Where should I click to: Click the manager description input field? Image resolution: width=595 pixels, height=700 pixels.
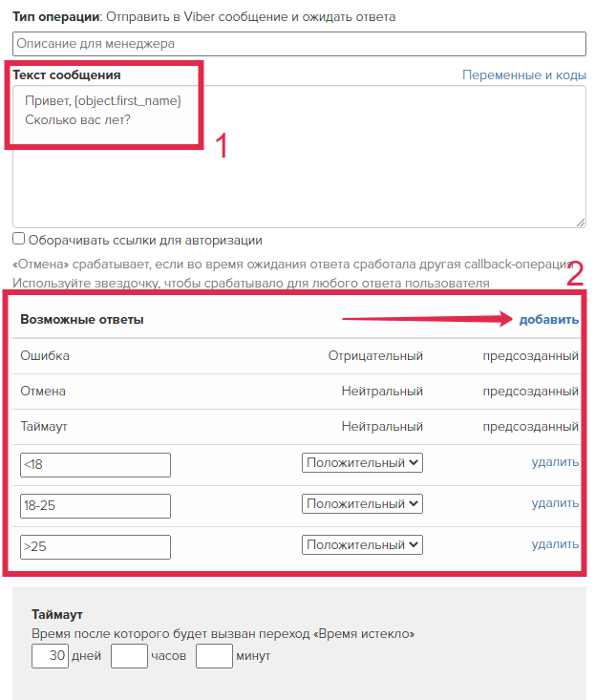[299, 44]
